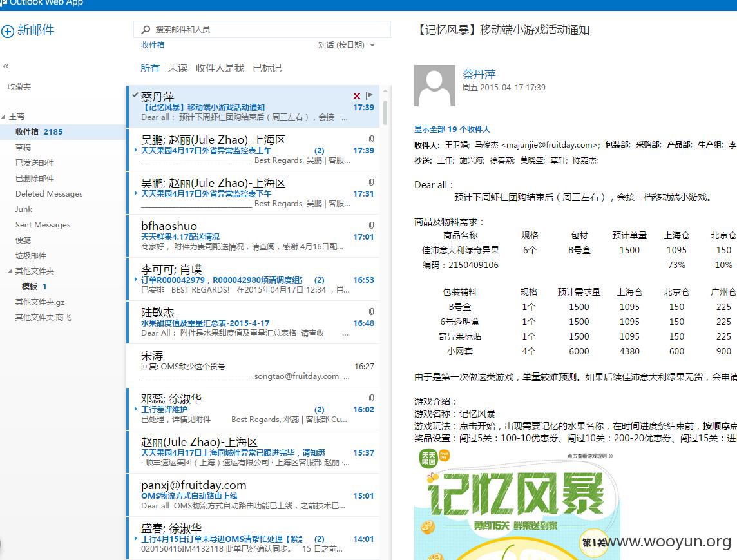Click 点击查看游戏规则 in the banner

tap(590, 456)
